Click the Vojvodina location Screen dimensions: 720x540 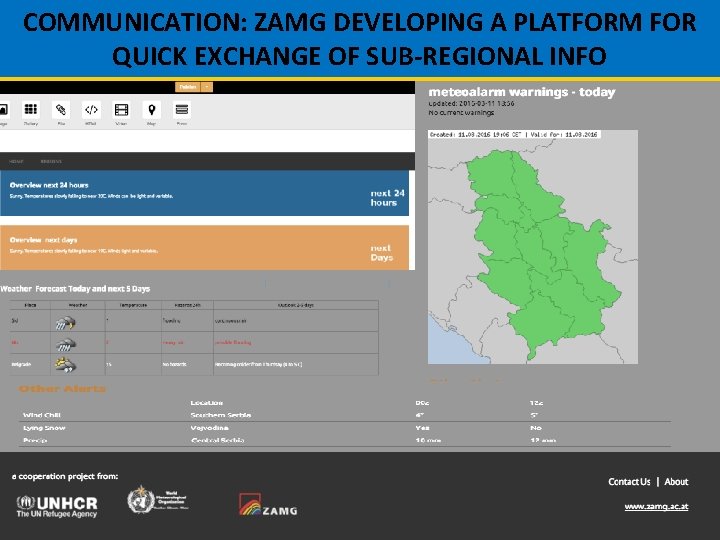coord(209,428)
